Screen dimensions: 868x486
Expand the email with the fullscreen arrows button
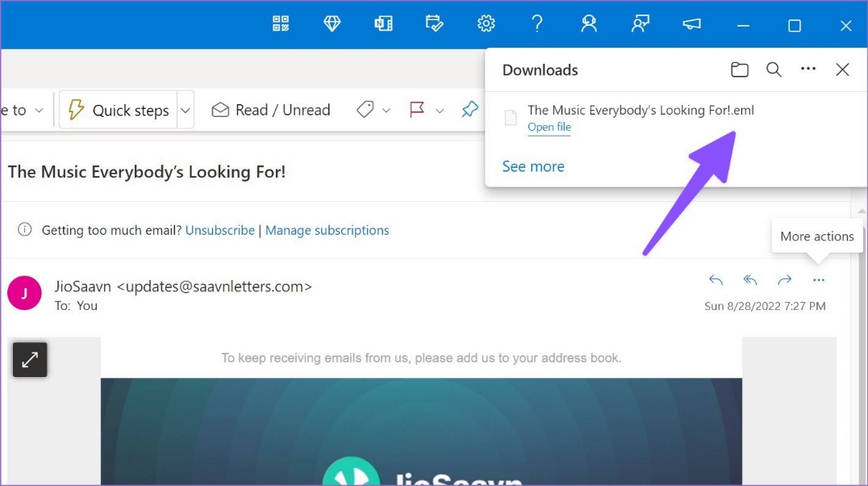tap(30, 360)
